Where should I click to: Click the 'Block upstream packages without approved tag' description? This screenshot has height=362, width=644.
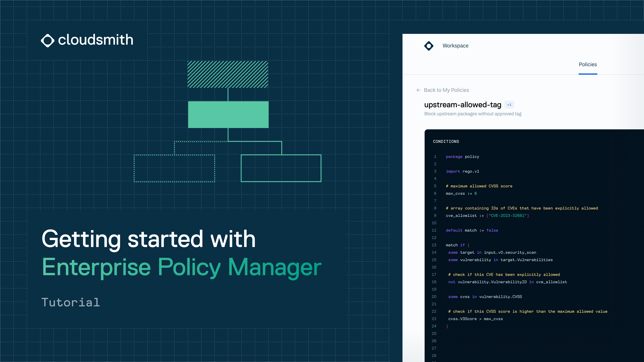(473, 114)
